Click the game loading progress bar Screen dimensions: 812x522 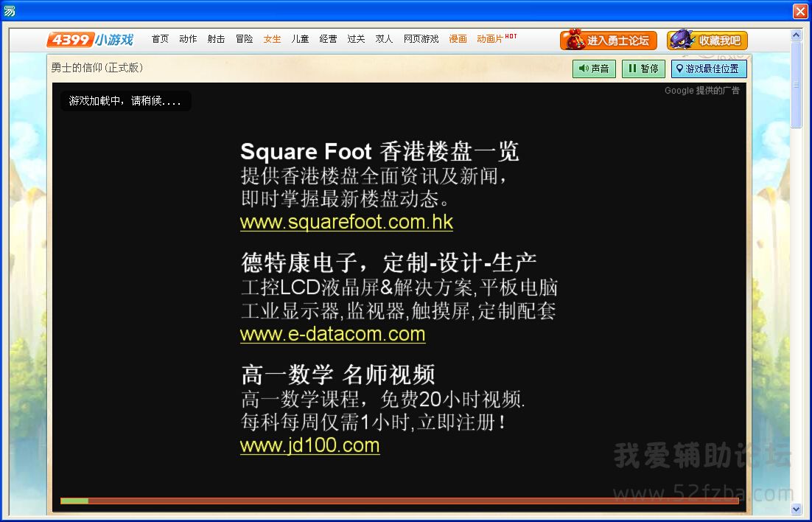399,501
